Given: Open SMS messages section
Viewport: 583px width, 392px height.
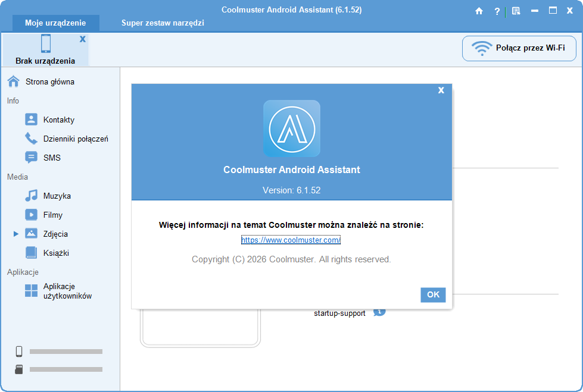Looking at the screenshot, I should [52, 158].
